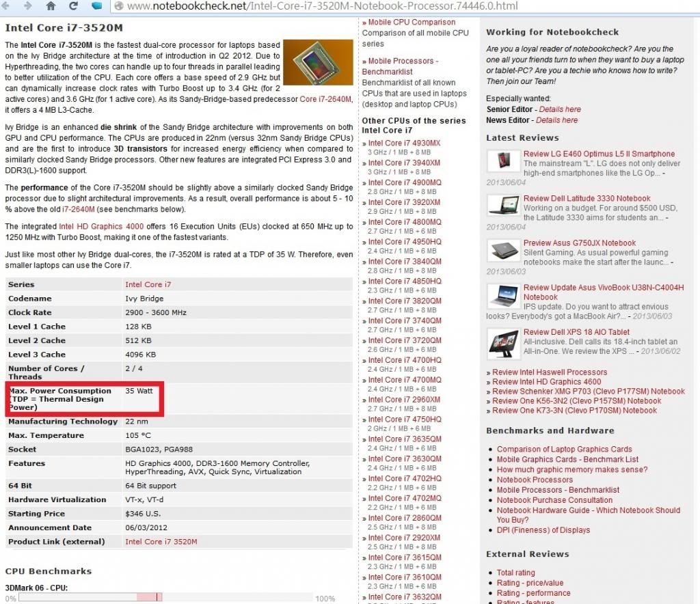Open the Dell Latitude 3330 review thumbnail
This screenshot has width=700, height=604.
504,206
